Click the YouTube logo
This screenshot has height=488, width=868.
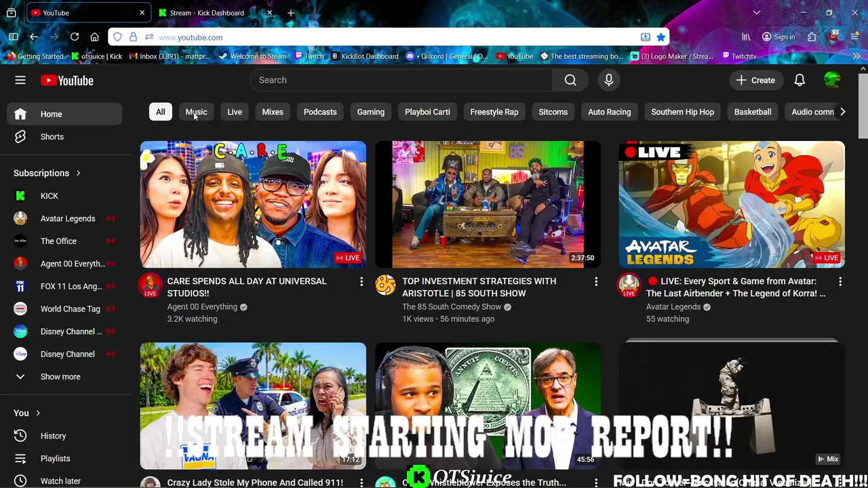click(66, 81)
